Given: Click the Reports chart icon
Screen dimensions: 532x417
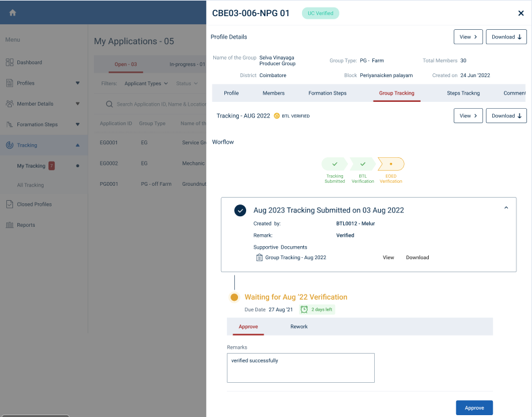Looking at the screenshot, I should [10, 225].
